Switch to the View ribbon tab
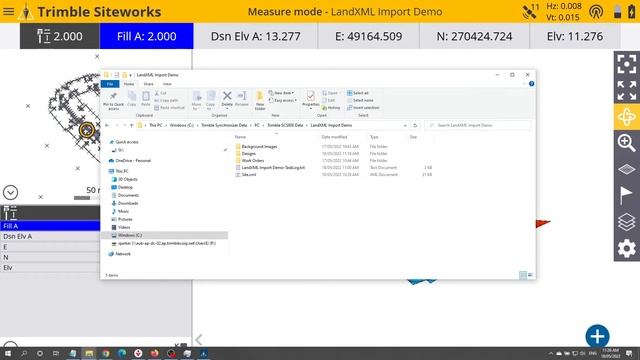The height and width of the screenshot is (360, 640). [167, 84]
